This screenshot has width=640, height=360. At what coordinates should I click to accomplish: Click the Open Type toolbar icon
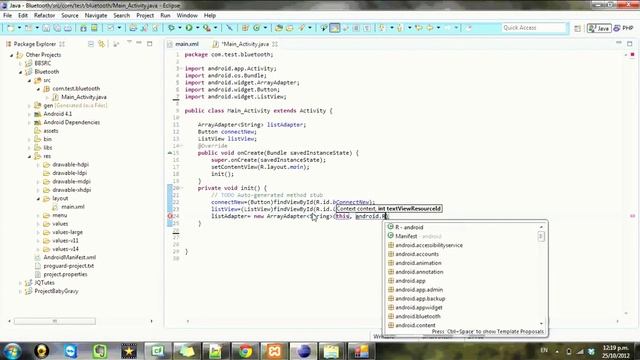pyautogui.click(x=279, y=28)
